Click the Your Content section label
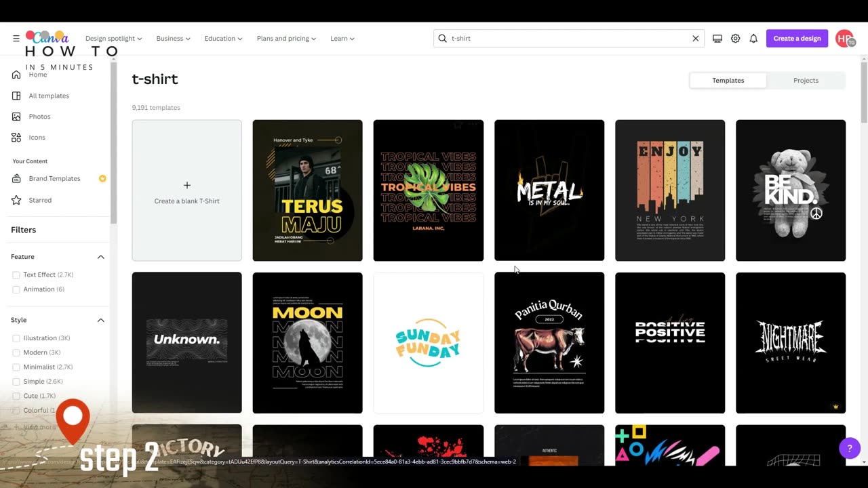 (30, 161)
